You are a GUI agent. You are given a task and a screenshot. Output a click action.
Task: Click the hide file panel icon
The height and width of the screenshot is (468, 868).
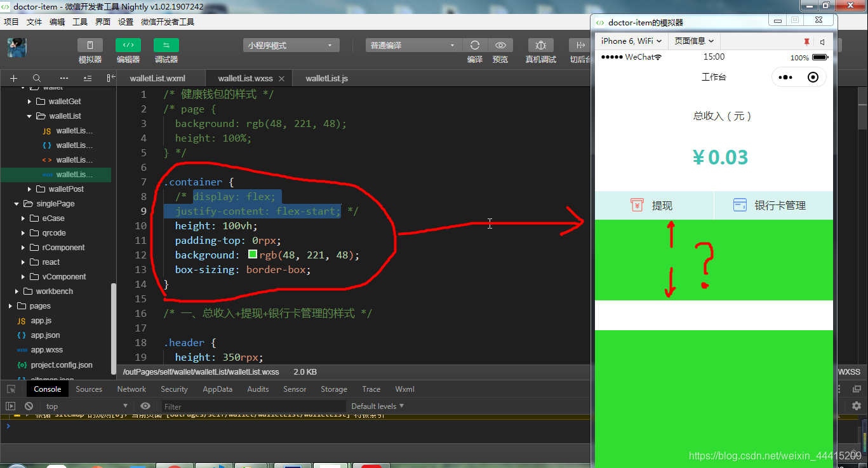point(110,78)
